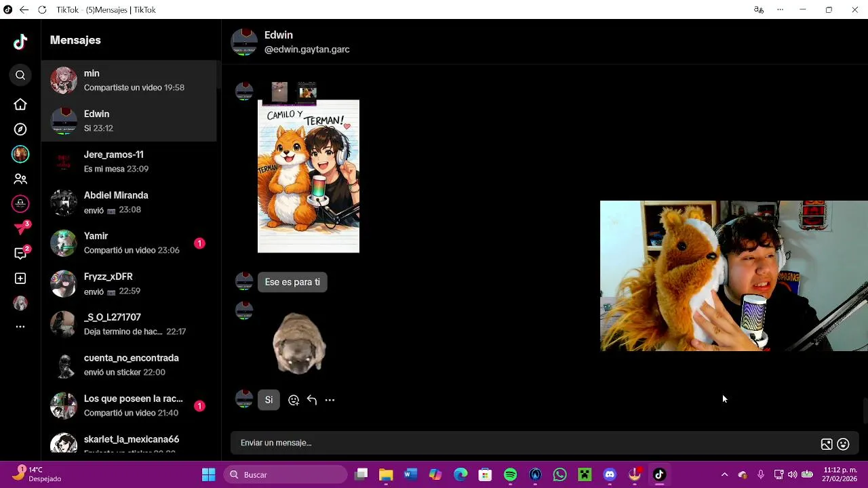Image resolution: width=868 pixels, height=488 pixels.
Task: Show hidden system tray icons chevron
Action: point(724,474)
